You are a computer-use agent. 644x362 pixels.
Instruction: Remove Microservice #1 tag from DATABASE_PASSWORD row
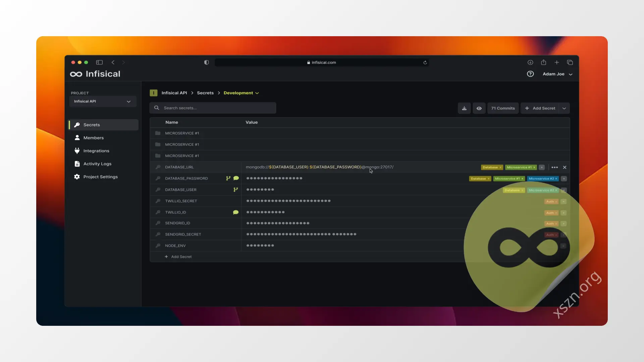coord(522,179)
